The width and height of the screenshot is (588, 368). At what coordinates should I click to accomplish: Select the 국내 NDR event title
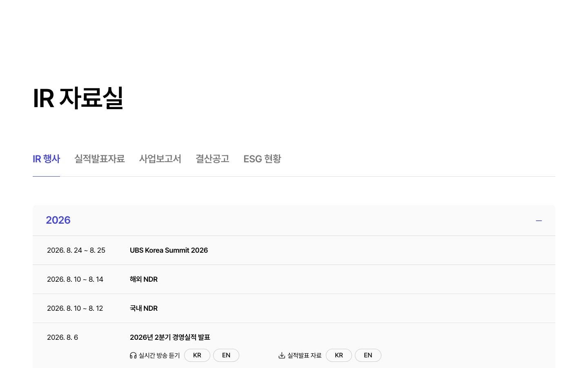click(144, 308)
